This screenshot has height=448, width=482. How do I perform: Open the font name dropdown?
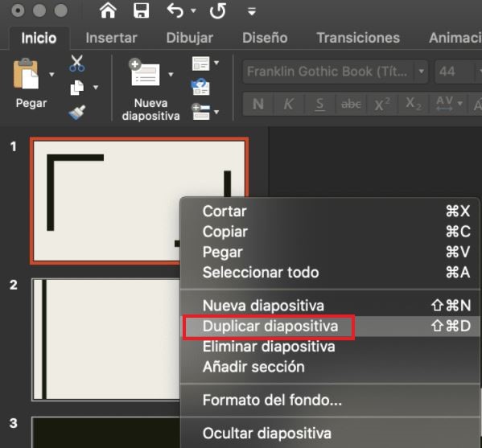click(x=421, y=72)
